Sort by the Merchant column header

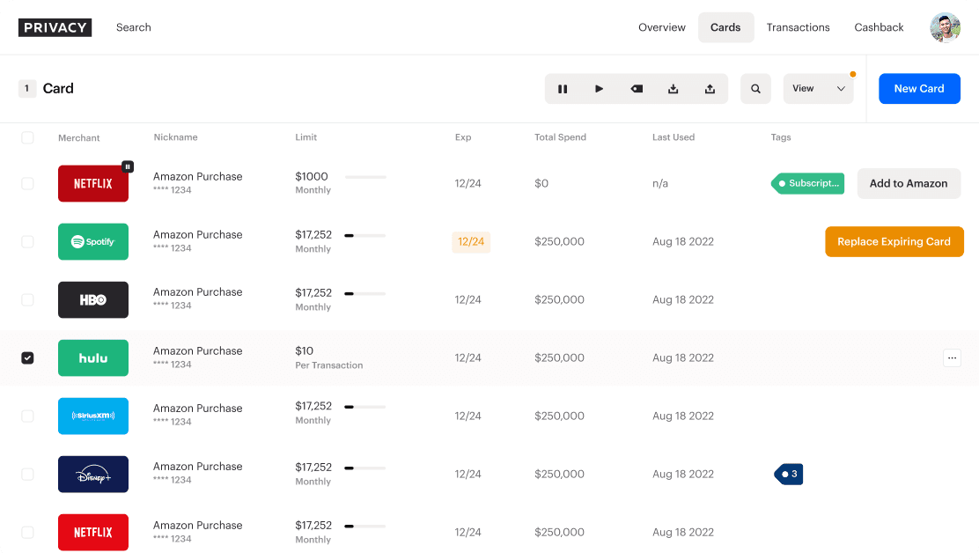pyautogui.click(x=78, y=138)
